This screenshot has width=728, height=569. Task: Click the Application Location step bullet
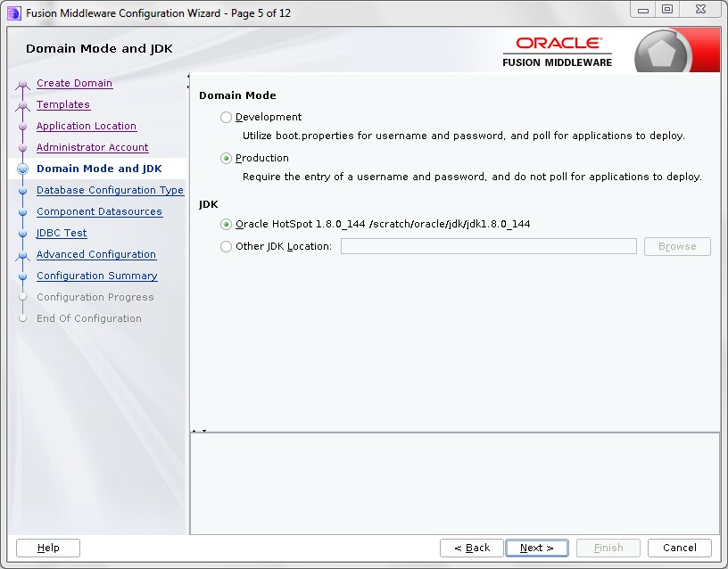click(x=23, y=127)
